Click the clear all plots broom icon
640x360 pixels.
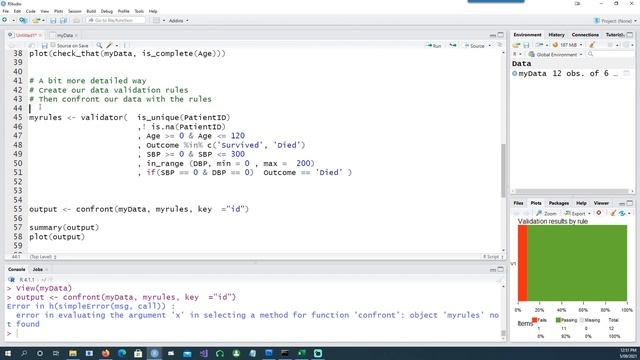(x=613, y=213)
